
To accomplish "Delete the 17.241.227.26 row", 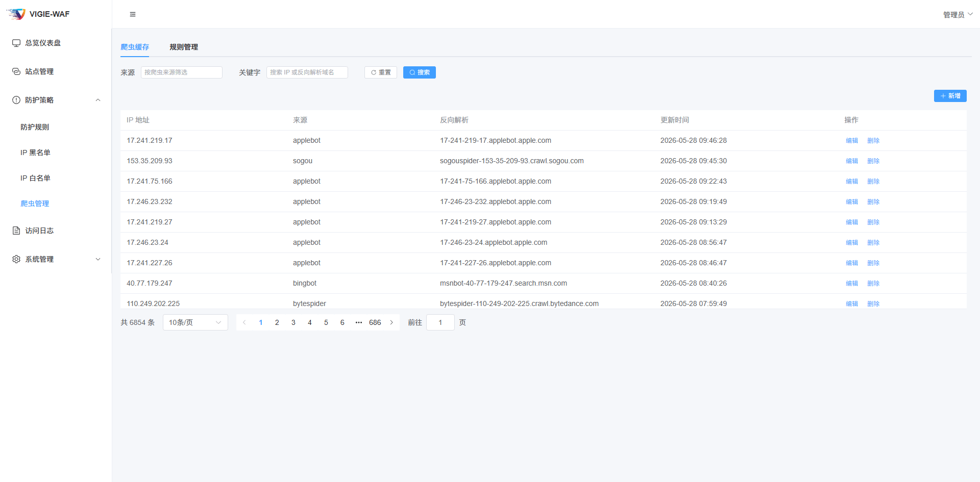I will click(873, 263).
